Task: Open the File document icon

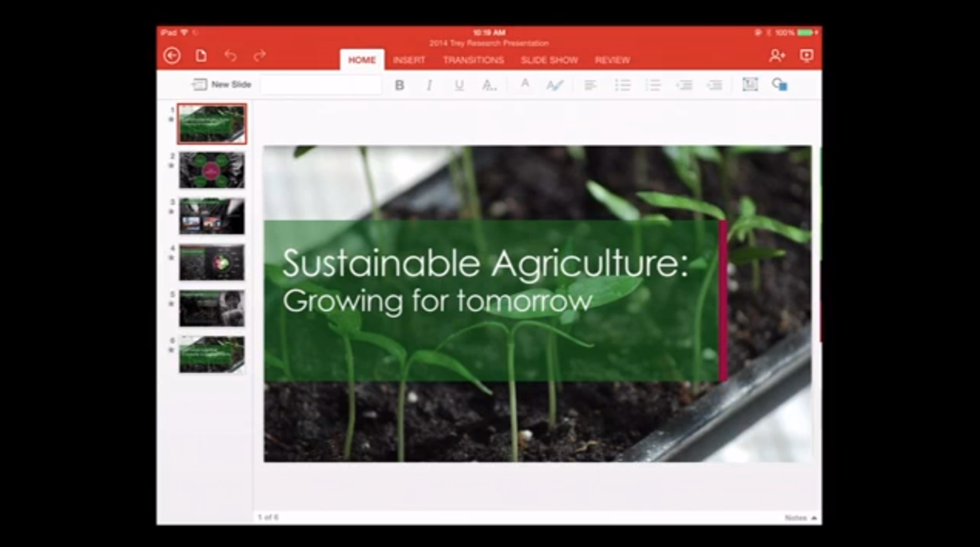Action: [x=201, y=55]
